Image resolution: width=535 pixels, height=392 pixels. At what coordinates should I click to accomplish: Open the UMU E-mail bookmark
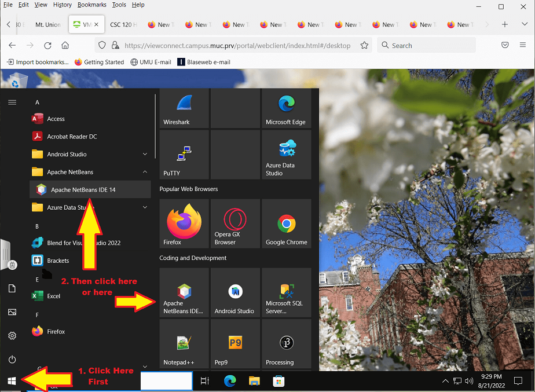152,62
